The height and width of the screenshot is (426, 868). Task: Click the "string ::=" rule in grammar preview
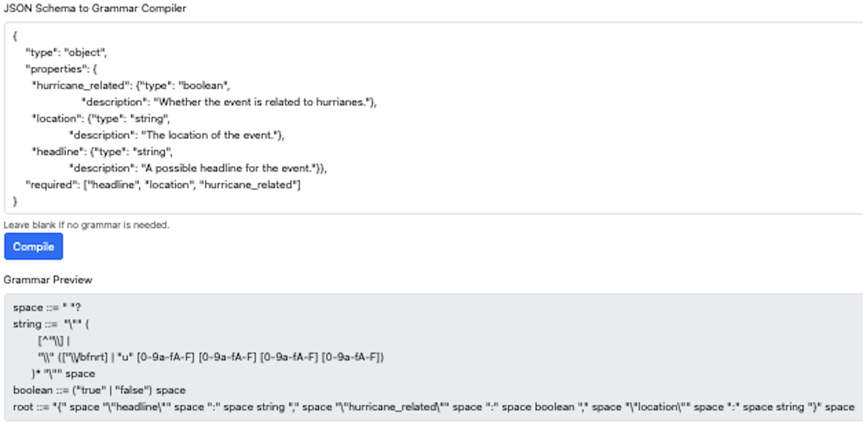tap(51, 324)
